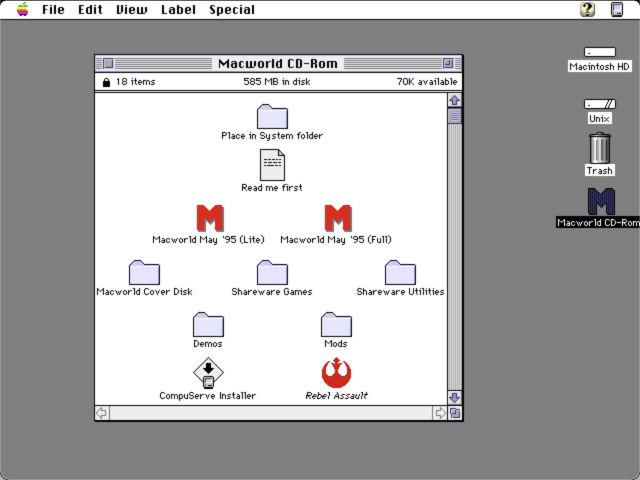Click the horizontal scroll left arrow
The width and height of the screenshot is (640, 480).
(102, 413)
